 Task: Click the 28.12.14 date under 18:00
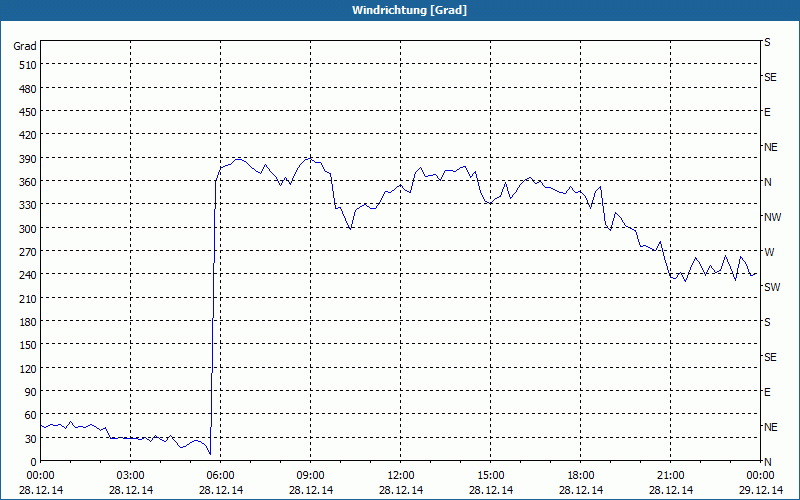[x=581, y=490]
